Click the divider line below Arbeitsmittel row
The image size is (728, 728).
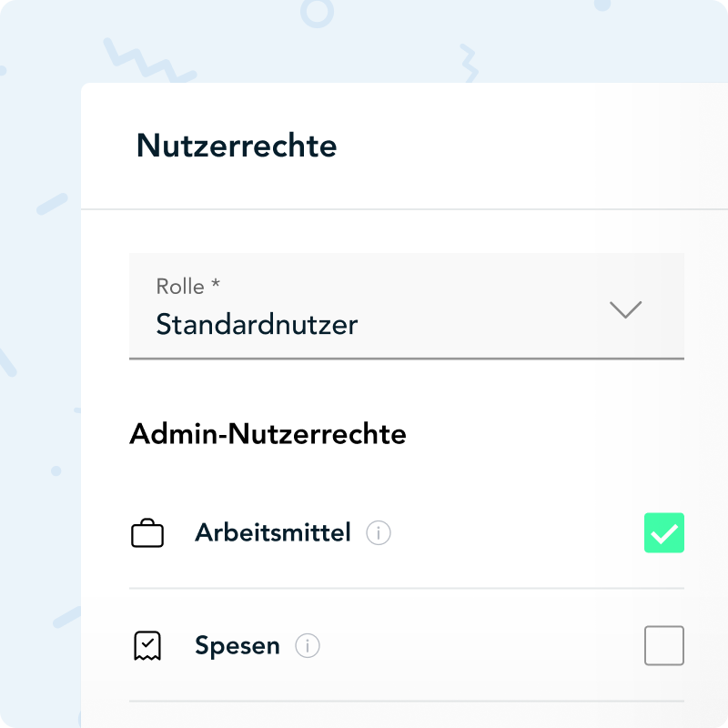(x=406, y=589)
